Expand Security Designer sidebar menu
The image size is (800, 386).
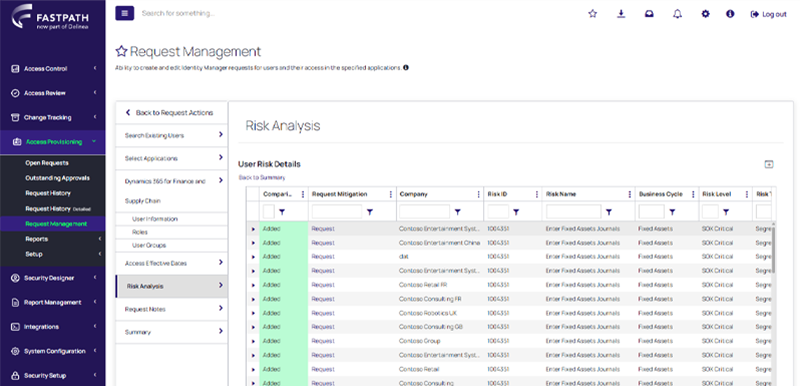tap(53, 278)
